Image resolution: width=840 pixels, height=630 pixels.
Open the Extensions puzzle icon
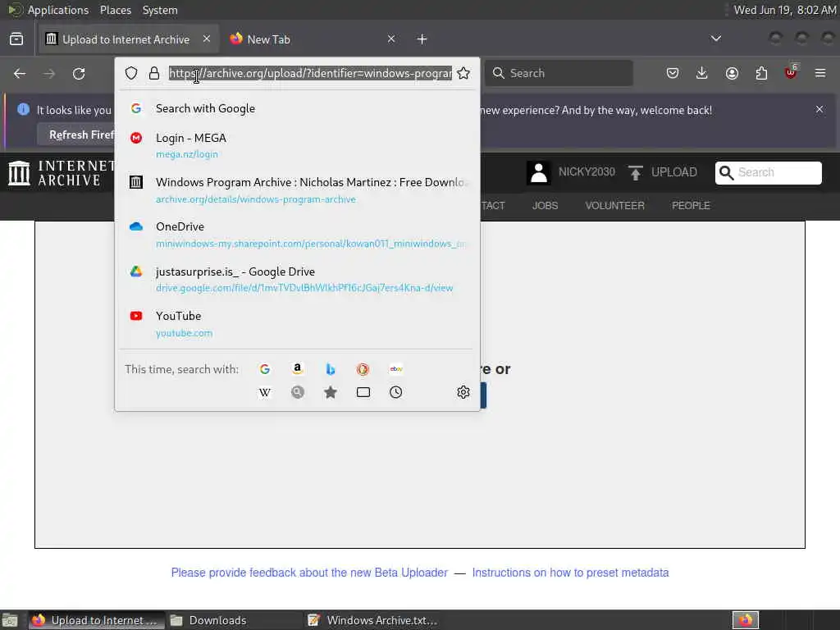tap(761, 73)
